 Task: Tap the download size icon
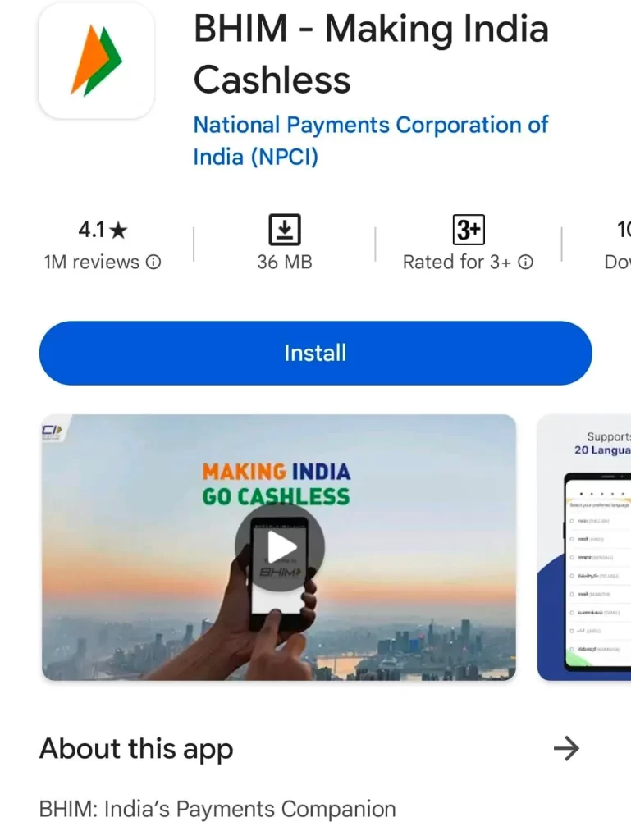285,230
